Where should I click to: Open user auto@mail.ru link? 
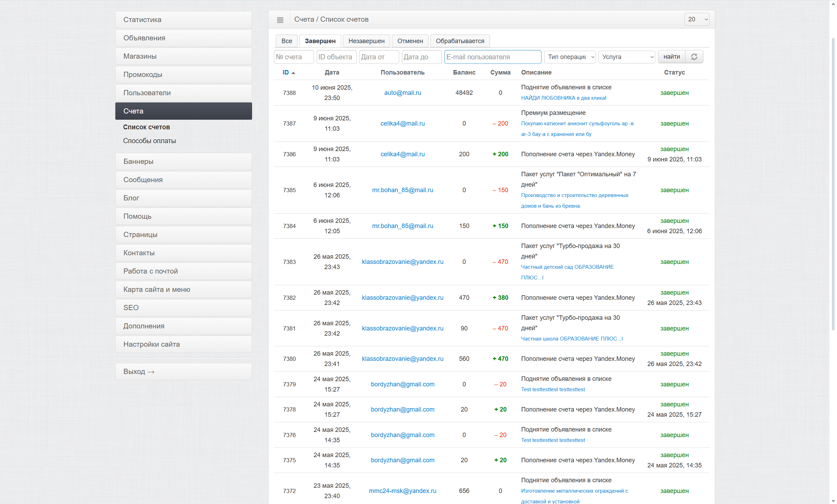[x=402, y=93]
